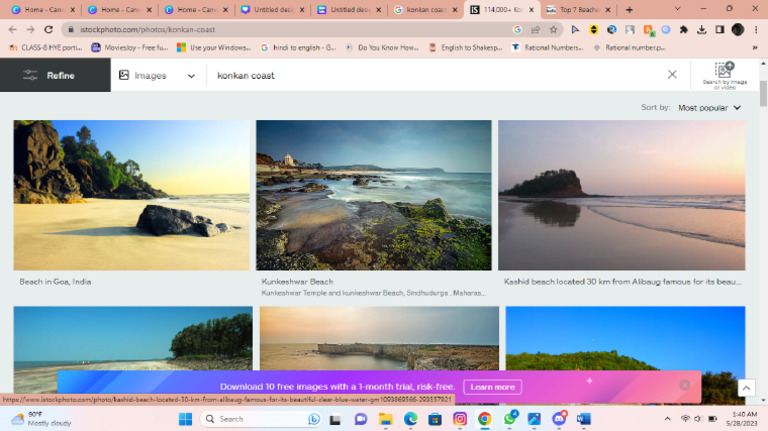The width and height of the screenshot is (768, 431).
Task: Open Microsoft Edge from the taskbar
Action: 410,419
